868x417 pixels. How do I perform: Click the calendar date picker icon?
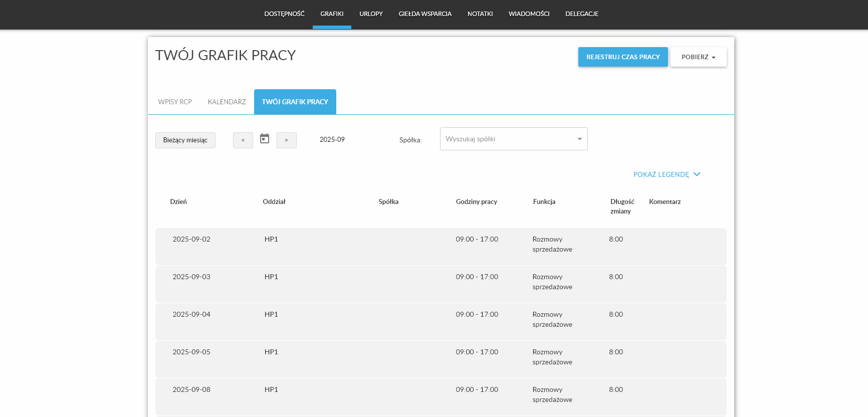point(265,139)
